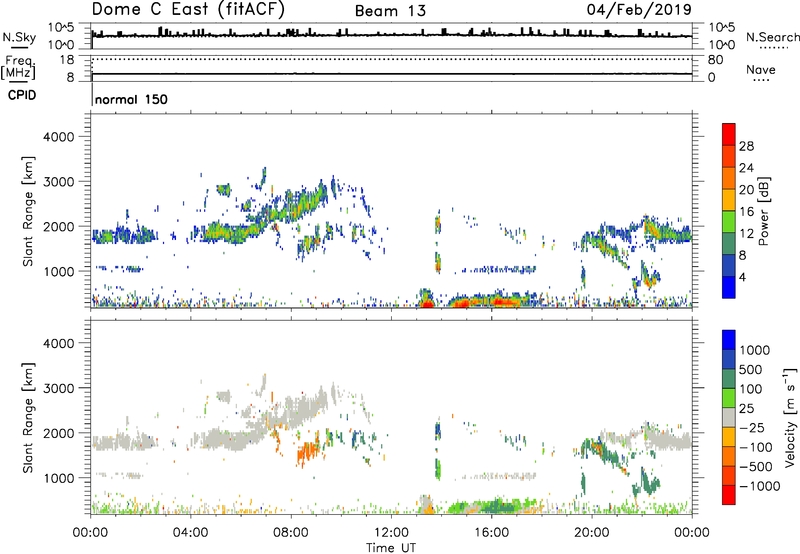
Task: Click the 'Velocity [m s-1]' colorbar title
Action: pos(790,417)
